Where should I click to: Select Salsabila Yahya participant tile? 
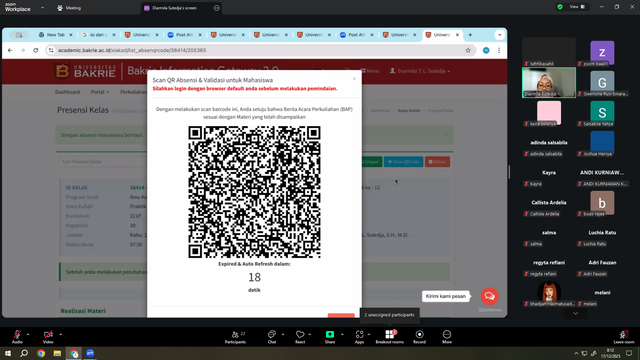[602, 113]
